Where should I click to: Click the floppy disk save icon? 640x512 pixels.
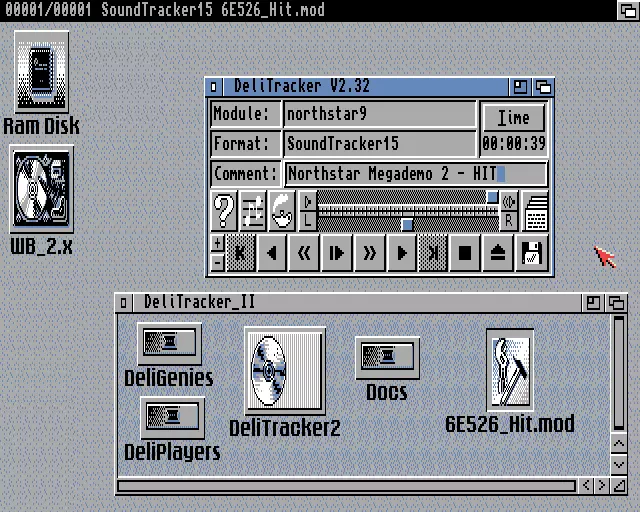click(532, 253)
